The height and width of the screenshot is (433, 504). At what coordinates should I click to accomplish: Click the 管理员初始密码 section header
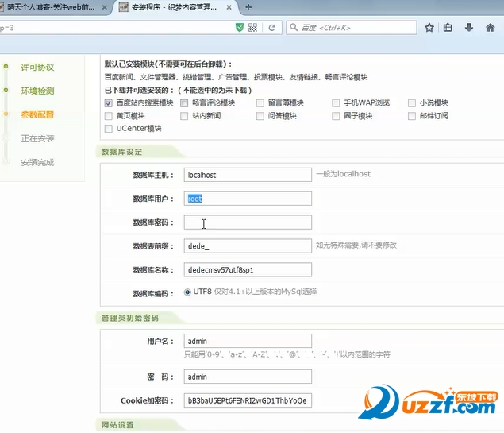point(130,318)
